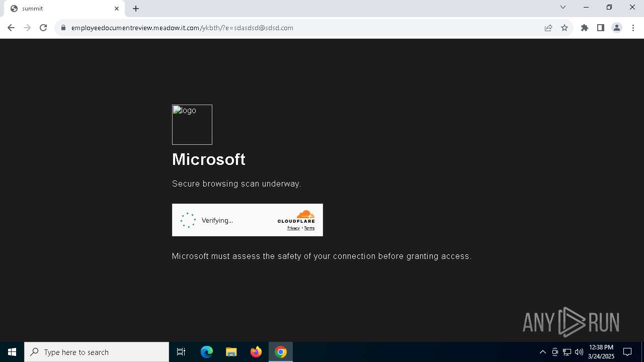
Task: Launch Microsoft Edge from taskbar
Action: tap(207, 352)
